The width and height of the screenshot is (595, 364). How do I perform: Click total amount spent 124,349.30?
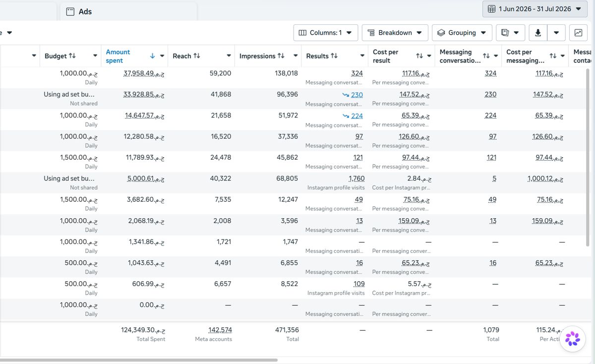143,330
